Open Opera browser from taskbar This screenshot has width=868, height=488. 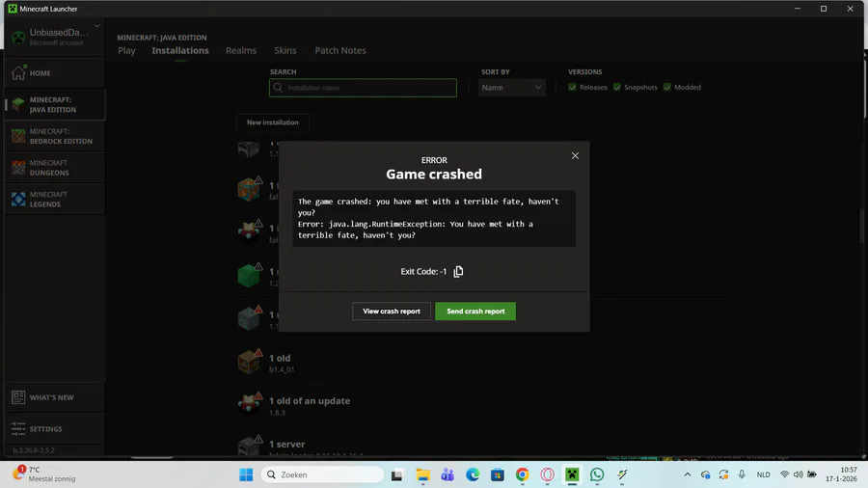click(x=547, y=474)
